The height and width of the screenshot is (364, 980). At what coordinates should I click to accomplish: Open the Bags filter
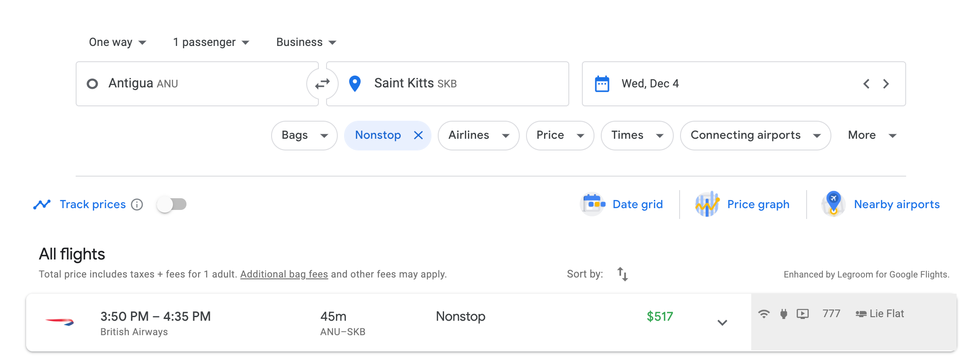(304, 135)
